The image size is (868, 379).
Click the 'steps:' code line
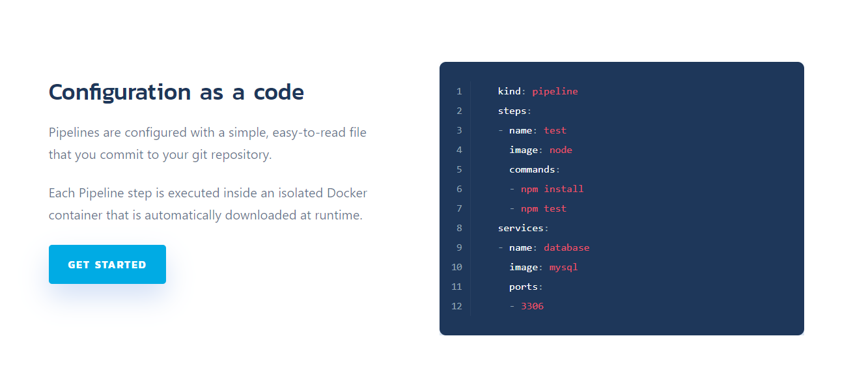[x=515, y=111]
